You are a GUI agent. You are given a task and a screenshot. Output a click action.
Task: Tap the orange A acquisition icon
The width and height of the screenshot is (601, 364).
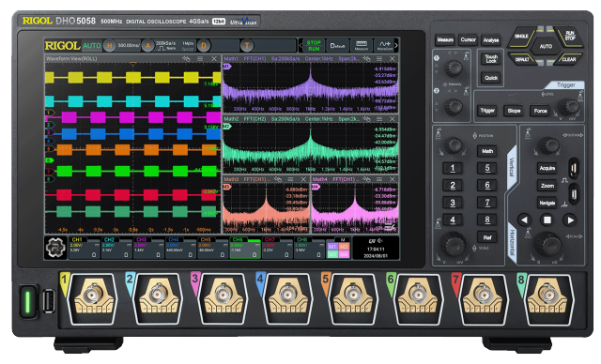pyautogui.click(x=147, y=46)
